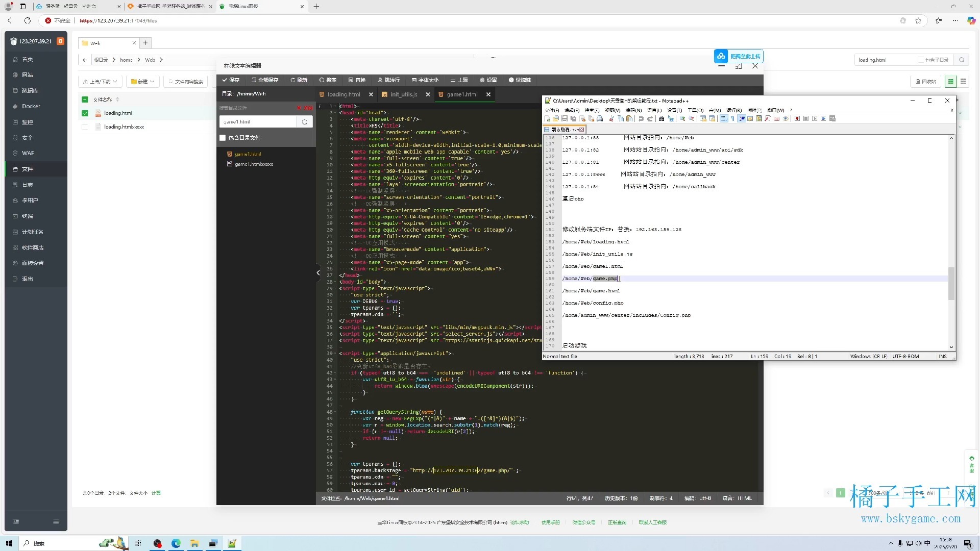Click Refresh (刷新) in the editor toolbar
980x551 pixels.
299,80
